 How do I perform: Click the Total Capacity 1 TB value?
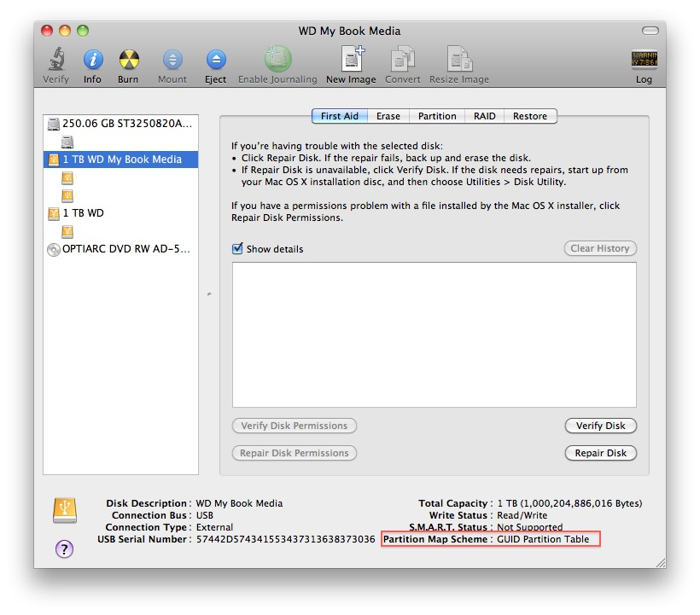coord(569,503)
